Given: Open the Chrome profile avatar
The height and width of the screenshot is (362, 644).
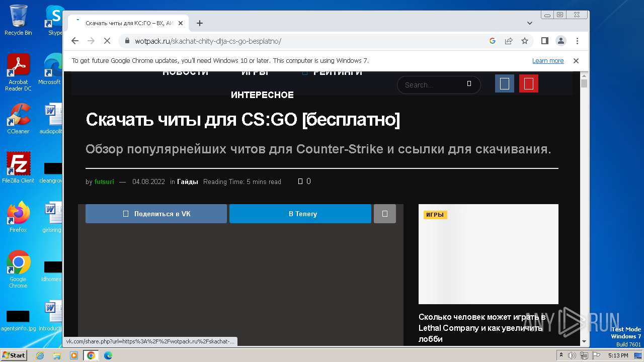Looking at the screenshot, I should coord(561,41).
